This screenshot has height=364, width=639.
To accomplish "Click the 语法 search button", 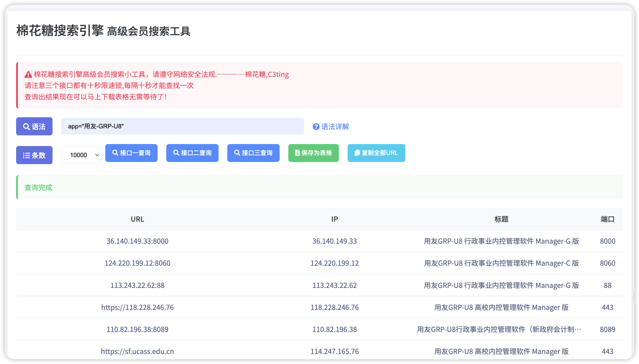I will (x=34, y=126).
